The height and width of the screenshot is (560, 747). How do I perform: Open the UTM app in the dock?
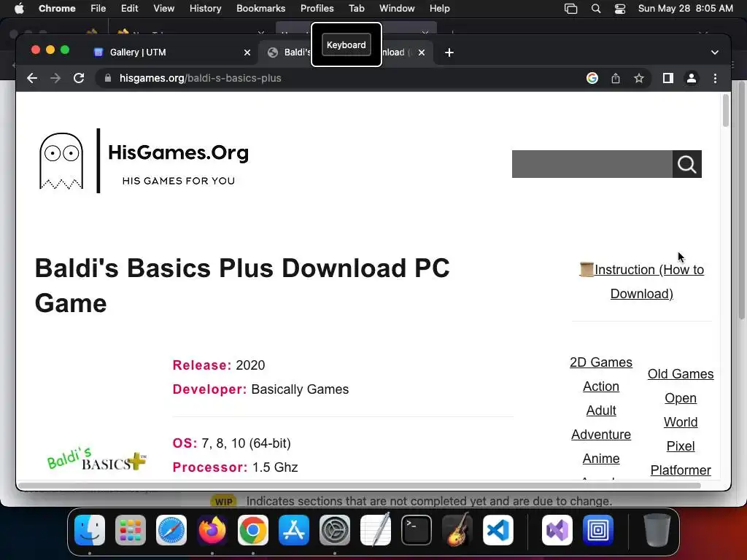pyautogui.click(x=598, y=530)
